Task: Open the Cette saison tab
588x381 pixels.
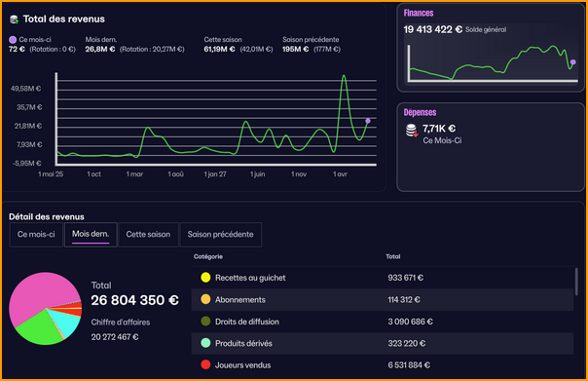Action: [148, 235]
